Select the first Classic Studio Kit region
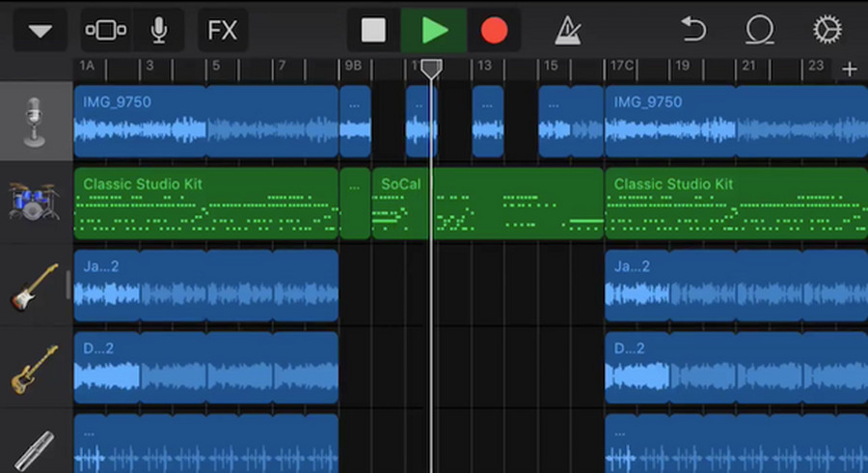 [205, 205]
